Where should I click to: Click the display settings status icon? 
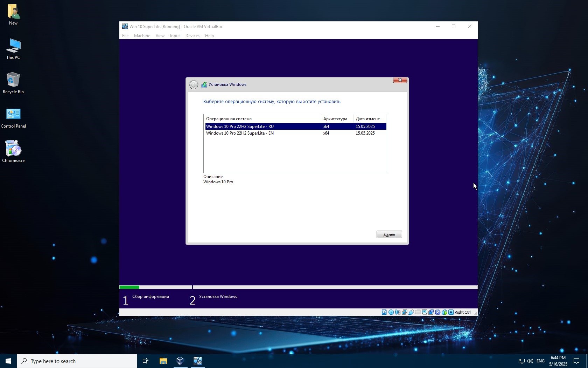pos(425,312)
